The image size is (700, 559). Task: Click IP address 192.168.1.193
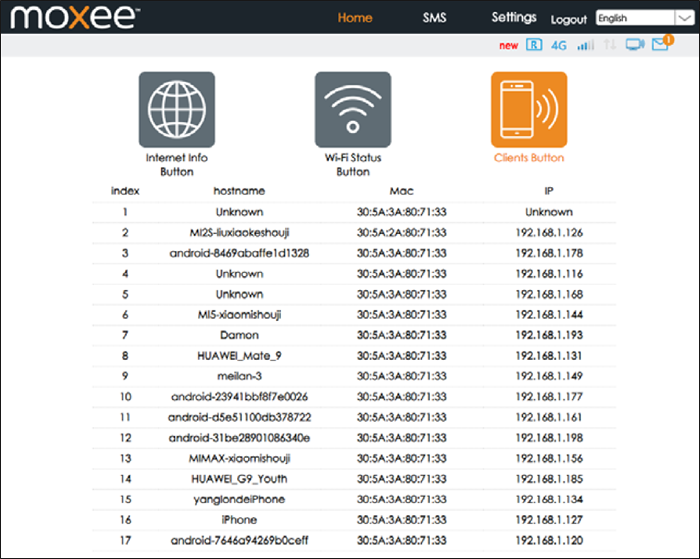pos(549,335)
